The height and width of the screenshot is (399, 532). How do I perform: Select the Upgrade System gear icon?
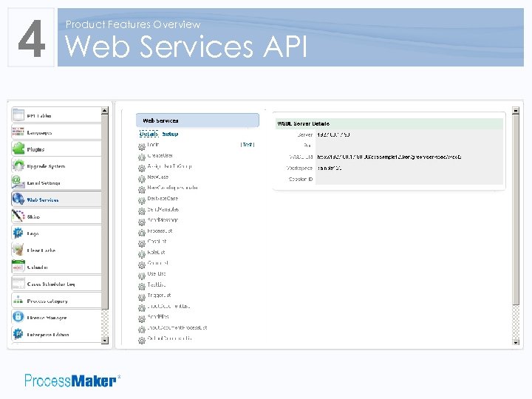click(x=18, y=166)
